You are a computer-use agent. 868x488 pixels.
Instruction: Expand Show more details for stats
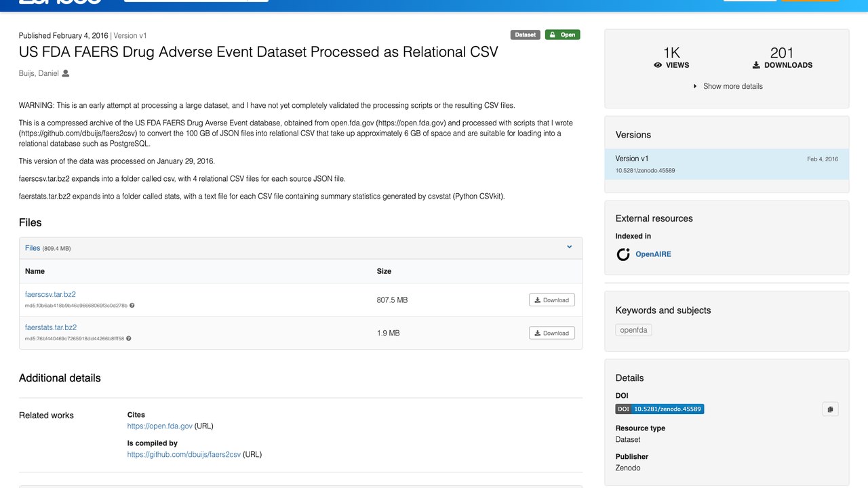click(728, 86)
